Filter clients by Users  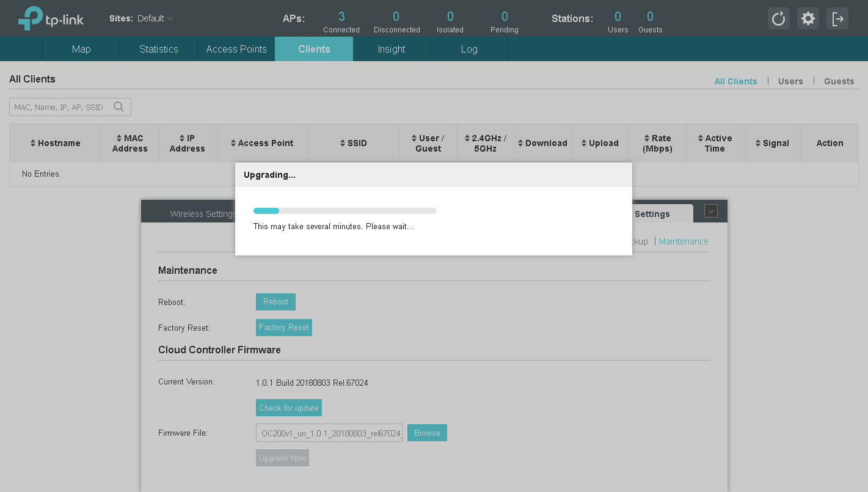[x=790, y=81]
